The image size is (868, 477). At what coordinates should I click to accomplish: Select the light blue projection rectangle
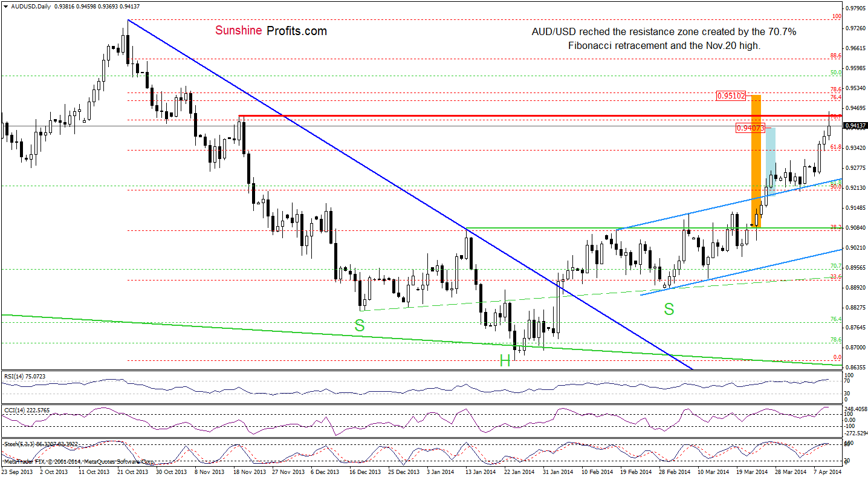click(x=770, y=161)
